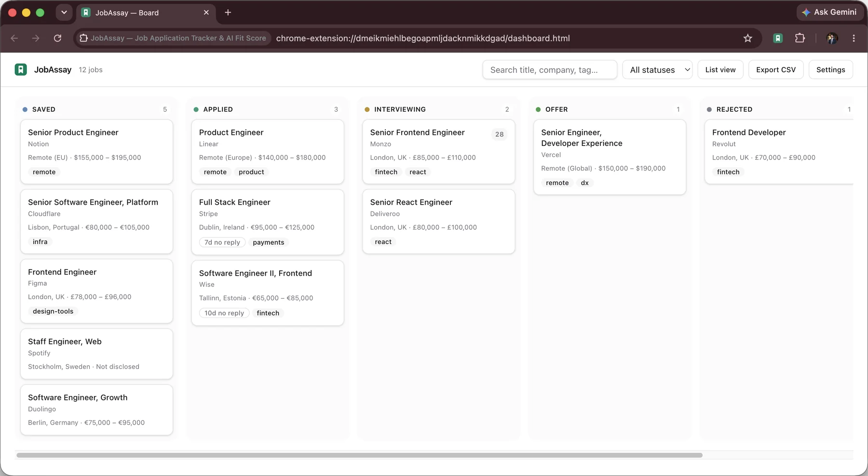Click the OFFER column header
The height and width of the screenshot is (476, 868).
(556, 109)
